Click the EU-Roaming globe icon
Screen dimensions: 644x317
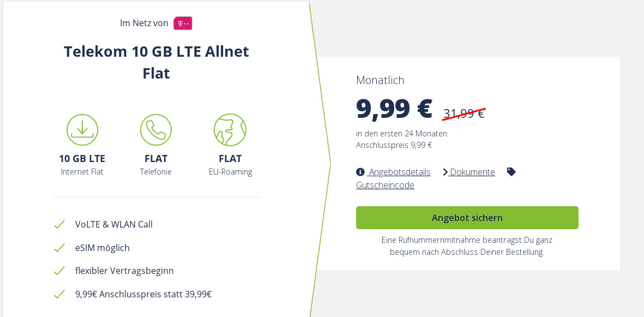click(230, 130)
